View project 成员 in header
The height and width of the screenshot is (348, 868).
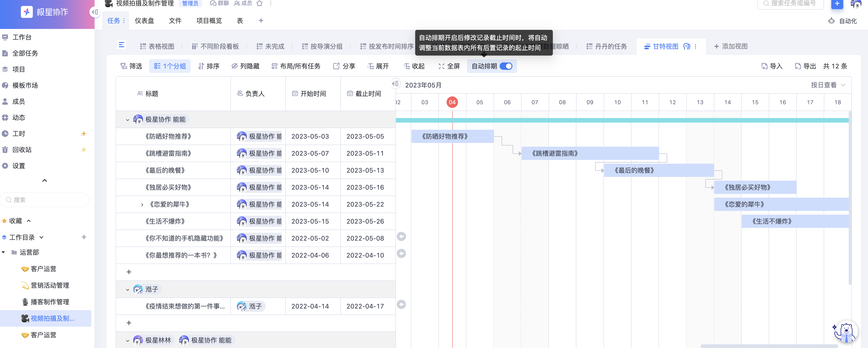(243, 3)
